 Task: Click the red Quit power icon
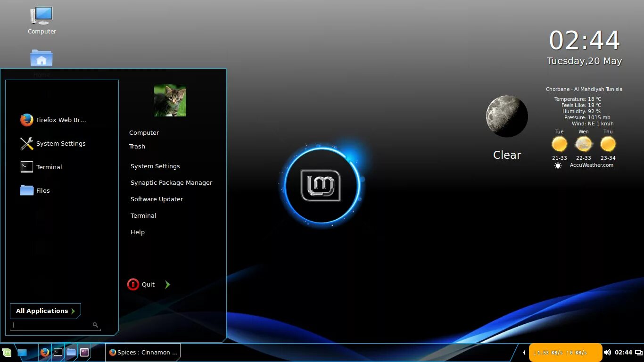click(133, 284)
